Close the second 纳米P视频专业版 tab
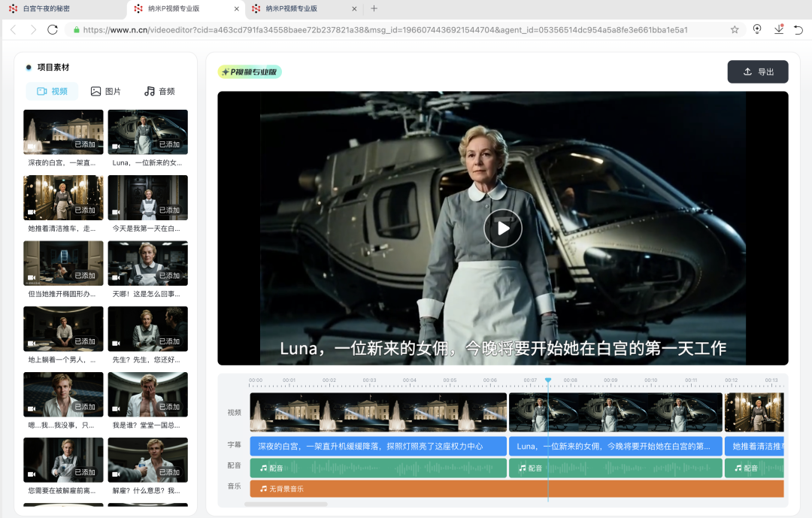 [237, 9]
